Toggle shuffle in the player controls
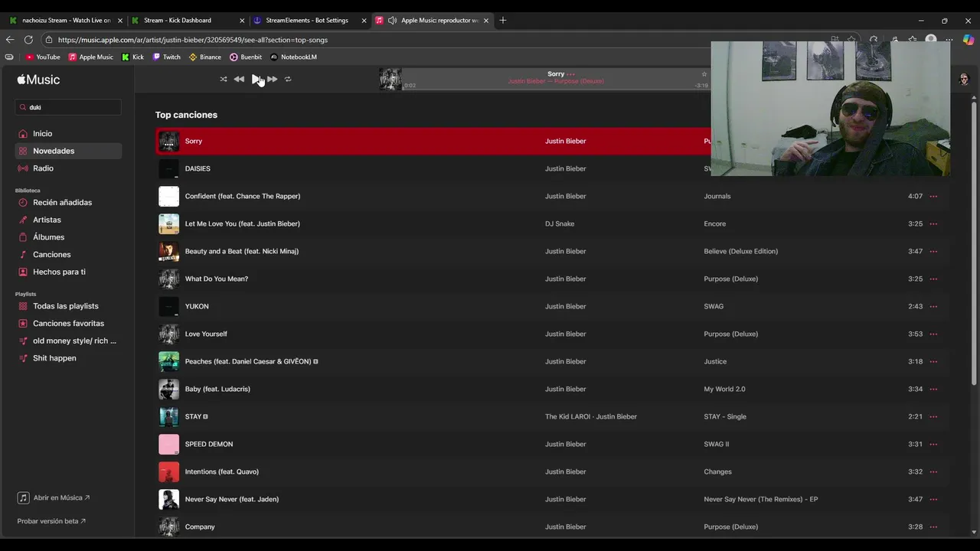Screen dimensions: 980x551 click(224, 79)
